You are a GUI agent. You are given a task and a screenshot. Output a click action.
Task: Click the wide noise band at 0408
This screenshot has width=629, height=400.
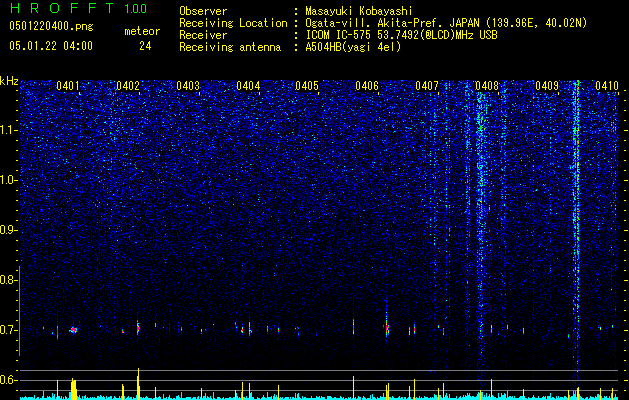[481, 225]
